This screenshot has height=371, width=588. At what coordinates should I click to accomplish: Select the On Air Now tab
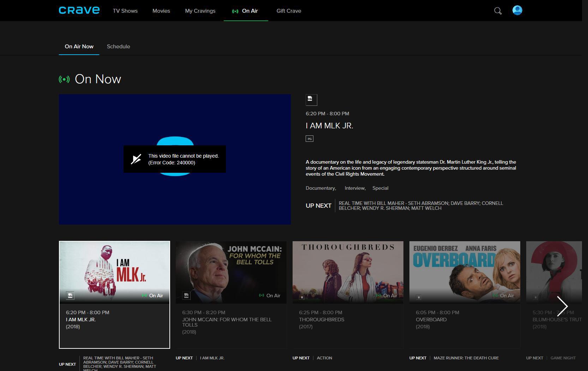point(79,46)
